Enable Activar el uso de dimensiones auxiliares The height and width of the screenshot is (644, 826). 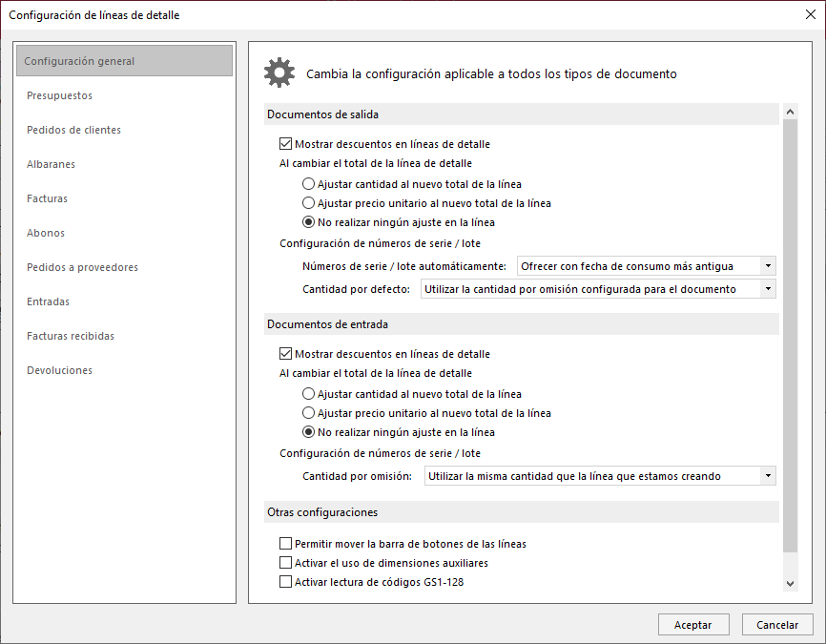pos(285,563)
